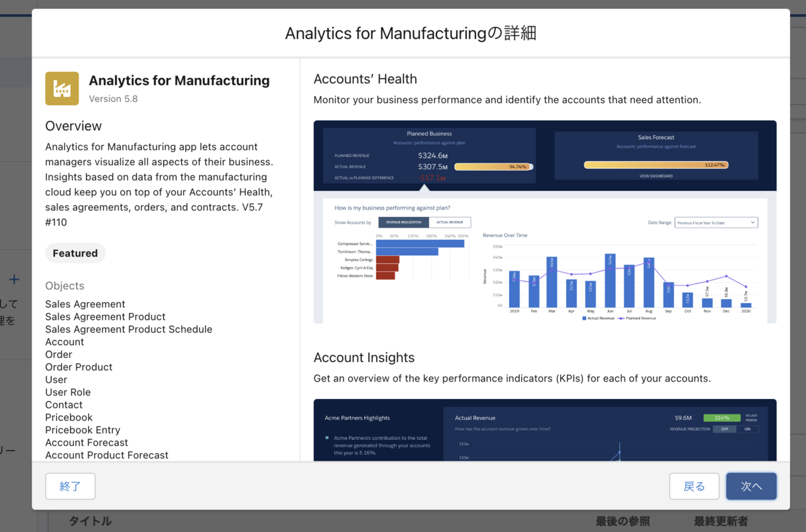Click the タイトル column header
Viewport: 806px width, 532px height.
click(x=89, y=521)
